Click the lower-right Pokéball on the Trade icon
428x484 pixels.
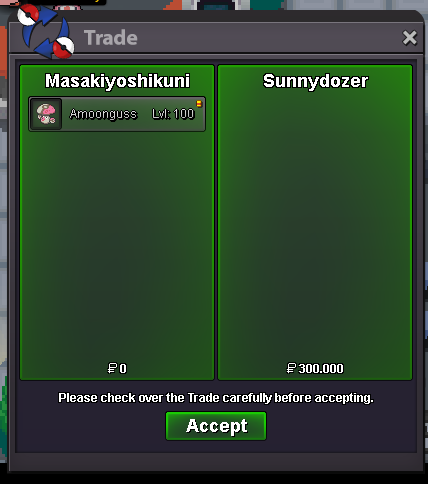(x=63, y=47)
